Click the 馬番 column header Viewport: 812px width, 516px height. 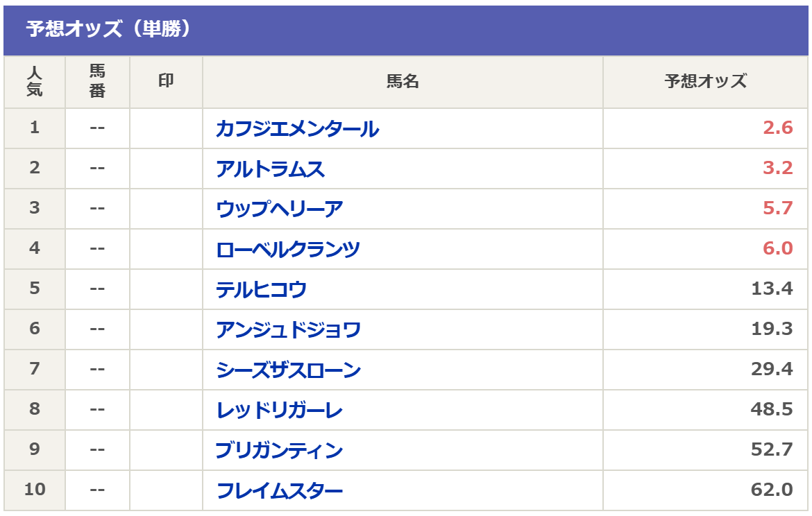(x=97, y=82)
